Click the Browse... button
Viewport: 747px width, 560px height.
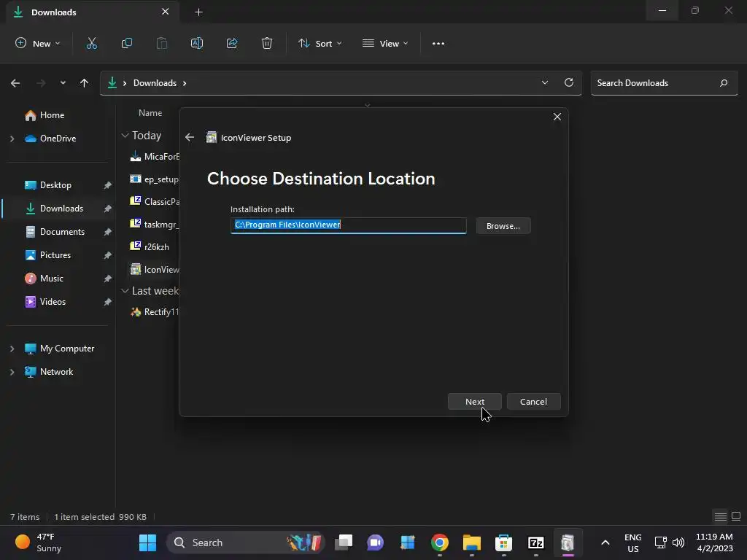[x=503, y=226]
